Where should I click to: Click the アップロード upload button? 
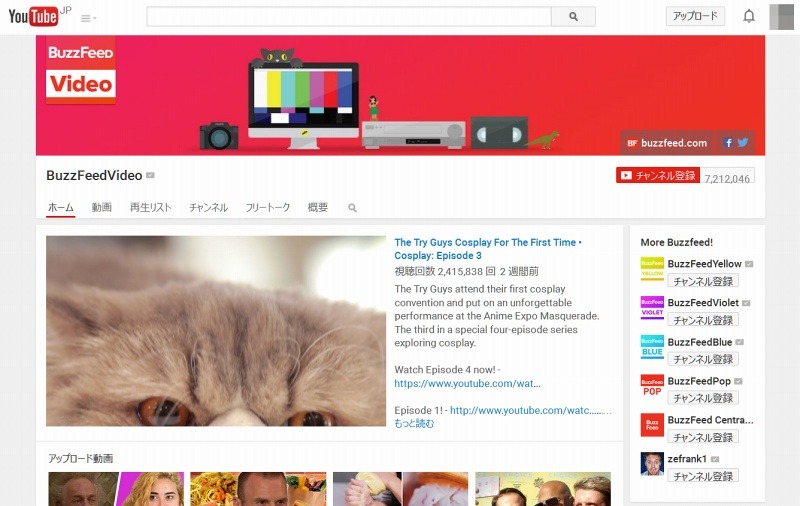pyautogui.click(x=695, y=16)
